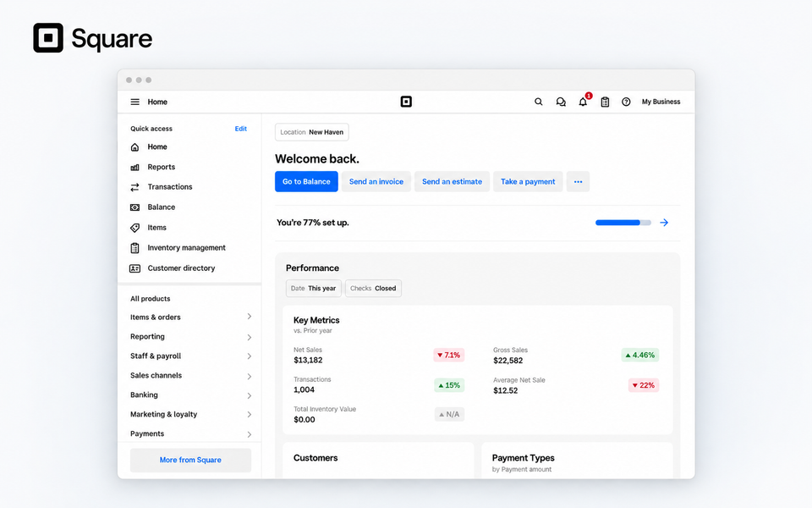The image size is (812, 508).
Task: Click the Home house icon in sidebar
Action: coord(134,147)
